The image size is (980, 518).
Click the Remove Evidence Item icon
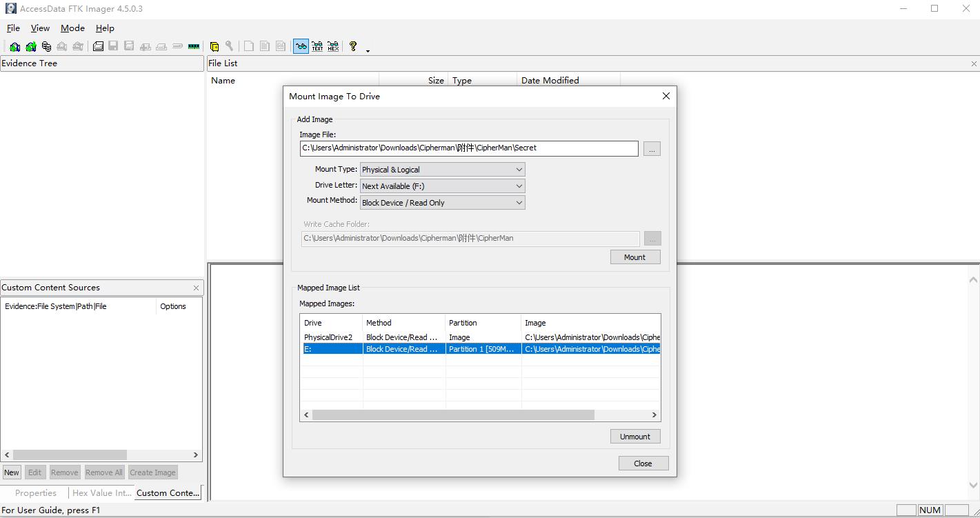tap(62, 46)
